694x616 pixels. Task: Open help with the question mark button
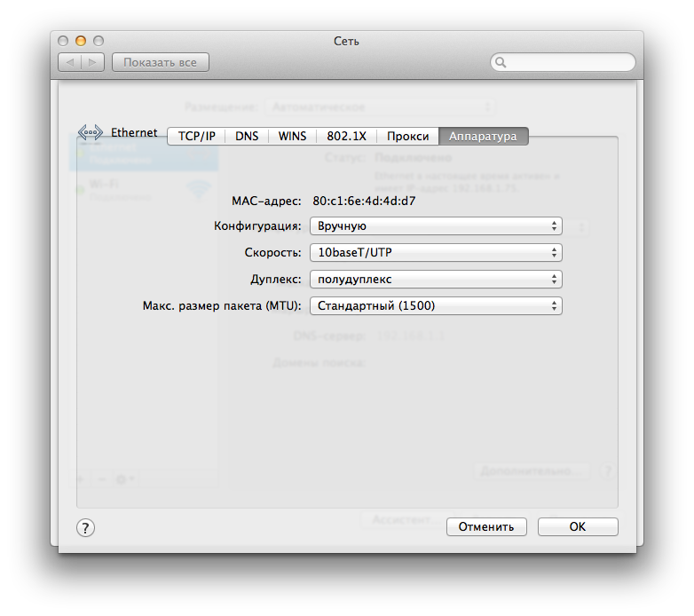click(x=85, y=527)
